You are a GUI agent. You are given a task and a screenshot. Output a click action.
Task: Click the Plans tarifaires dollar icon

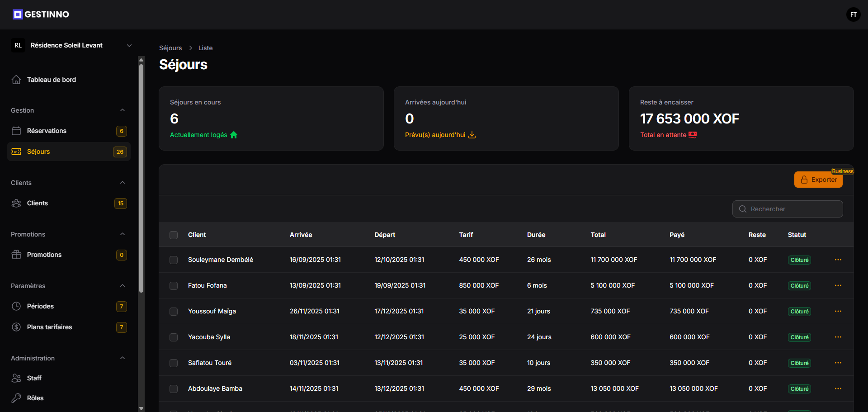point(16,327)
